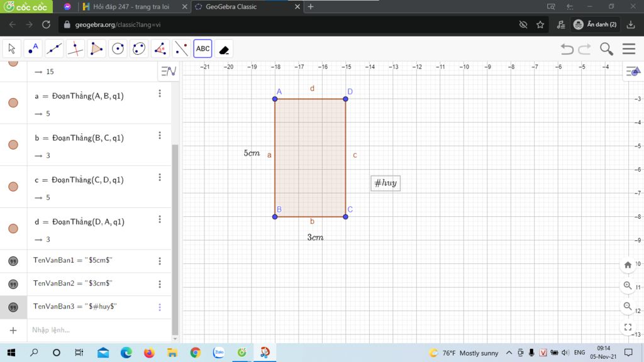Open more options for segment a
This screenshot has height=362, width=644.
coord(160,94)
